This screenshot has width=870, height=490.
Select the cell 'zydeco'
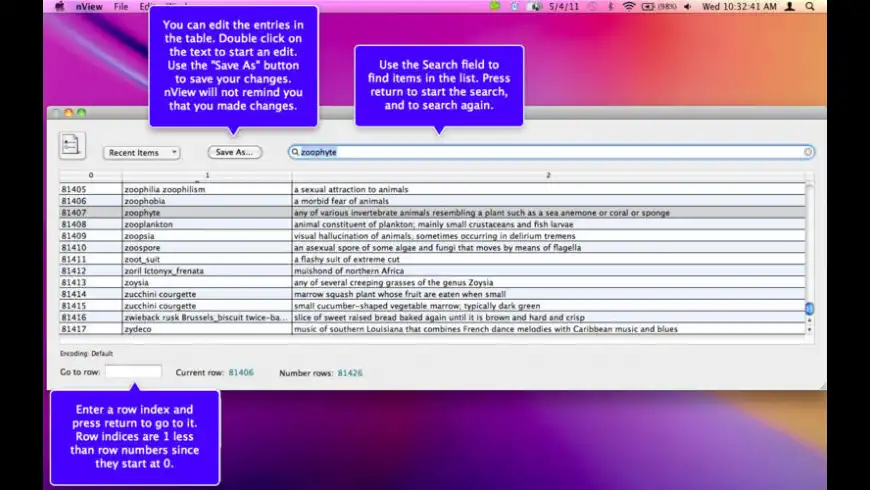[x=207, y=329]
